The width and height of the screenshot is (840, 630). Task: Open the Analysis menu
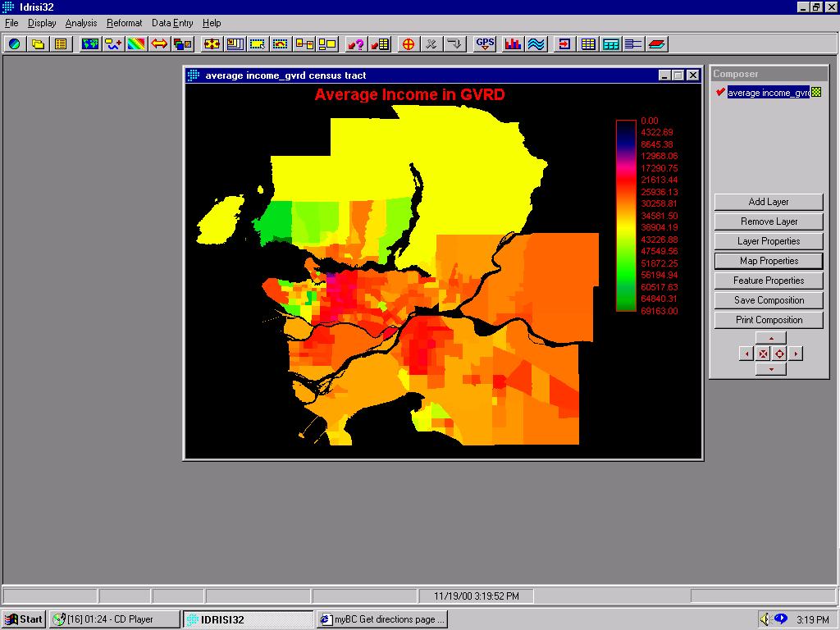81,23
